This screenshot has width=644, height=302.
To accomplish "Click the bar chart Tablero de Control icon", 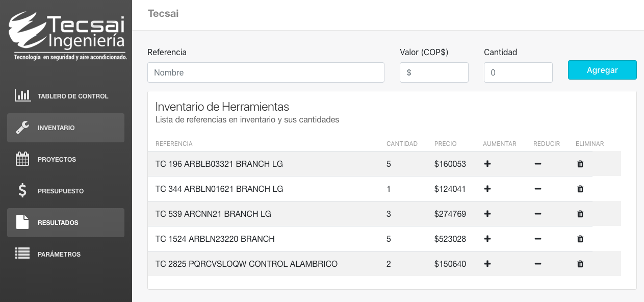I will point(22,96).
